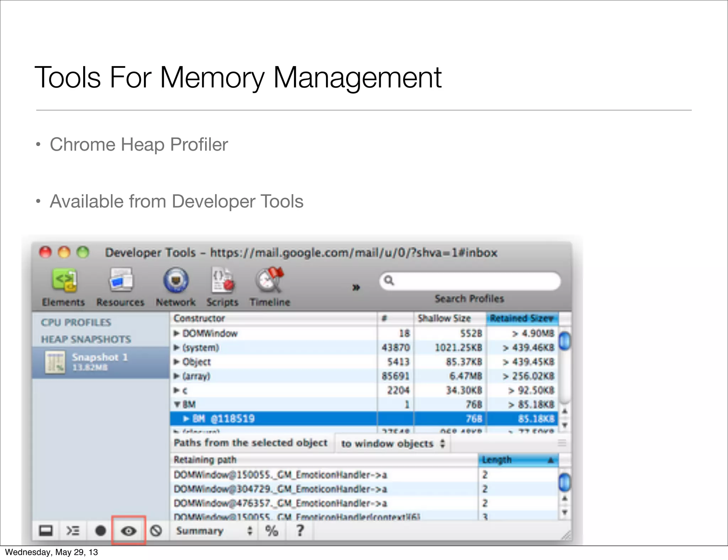Screen dimensions: 728x560
Task: Dock the Developer Tools window icon
Action: pyautogui.click(x=46, y=531)
